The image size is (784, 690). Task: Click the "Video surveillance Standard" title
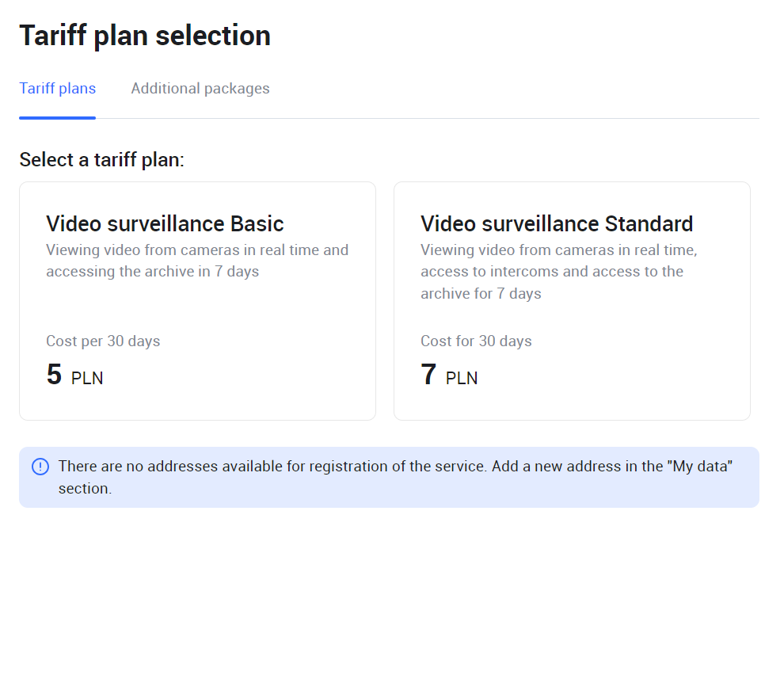(557, 223)
